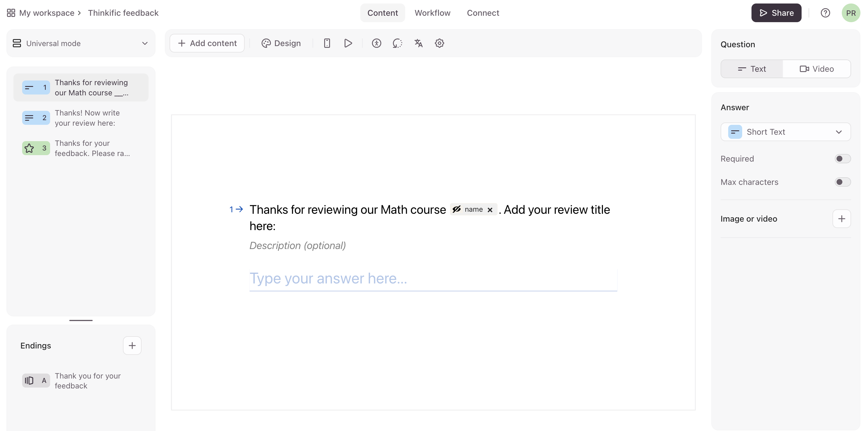This screenshot has height=431, width=868.
Task: Turn on Max characters toggle
Action: point(842,182)
